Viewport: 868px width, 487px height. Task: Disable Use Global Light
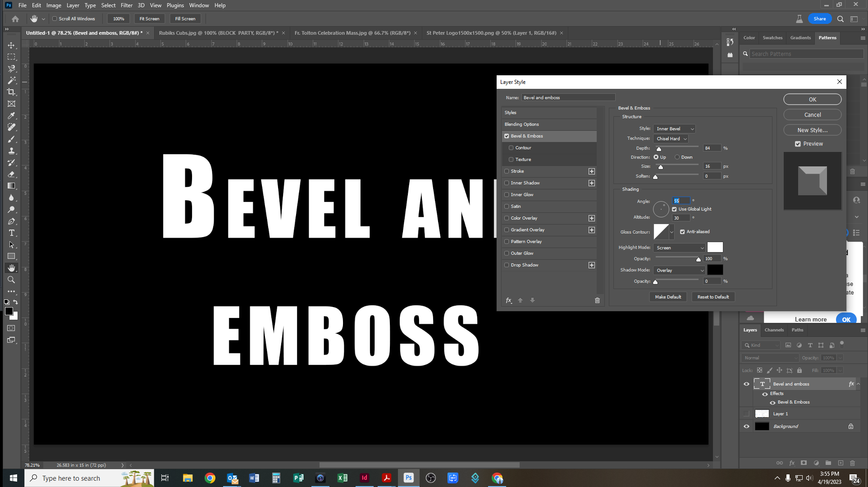click(675, 209)
